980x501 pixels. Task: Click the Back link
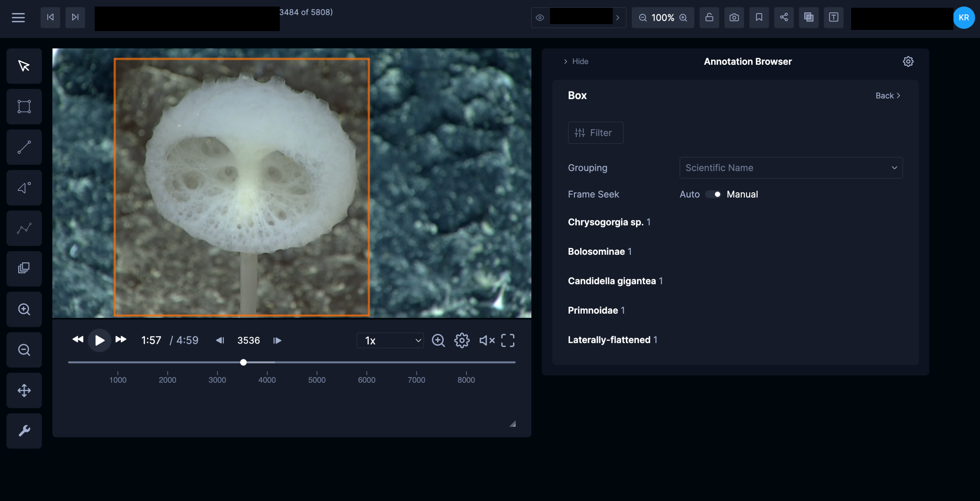pyautogui.click(x=888, y=96)
